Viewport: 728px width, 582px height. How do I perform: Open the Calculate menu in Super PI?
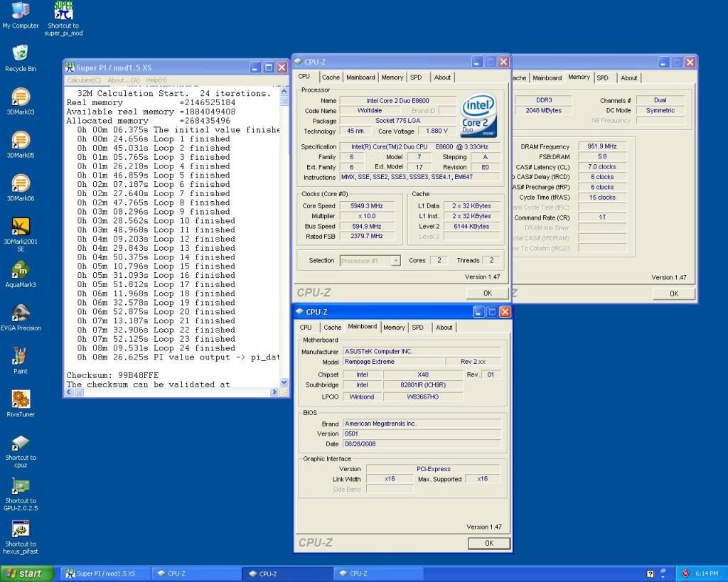tap(84, 80)
